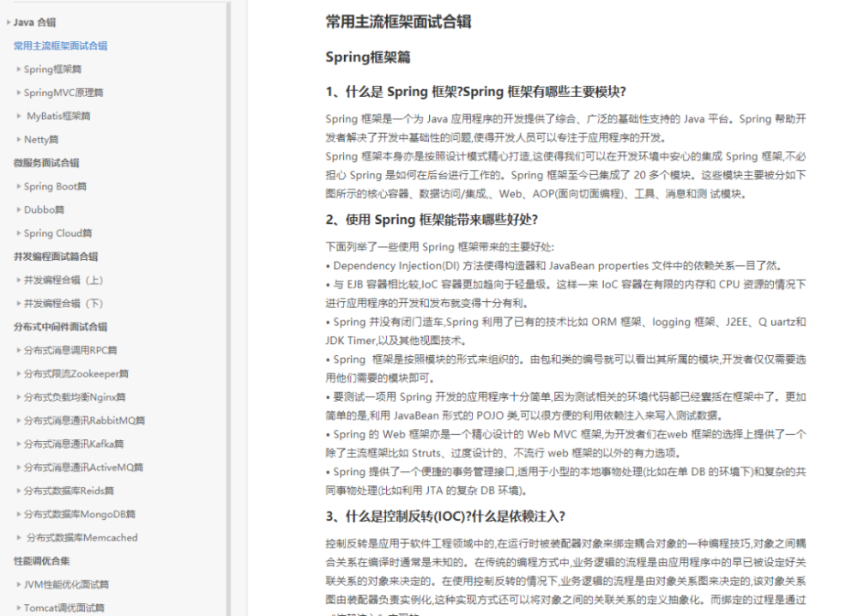Viewport: 858px width, 616px height.
Task: Click the bullet starting with 与 EJB 容器相比较
Action: pyautogui.click(x=565, y=293)
